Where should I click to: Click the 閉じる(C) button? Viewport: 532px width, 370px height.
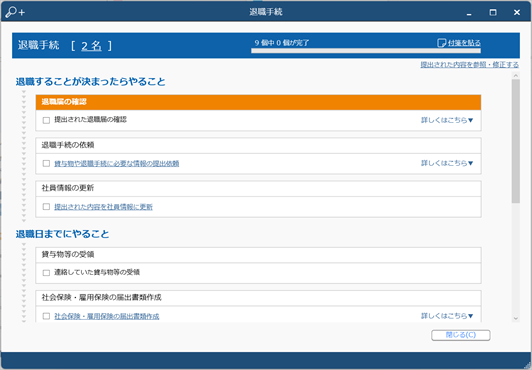[x=460, y=335]
